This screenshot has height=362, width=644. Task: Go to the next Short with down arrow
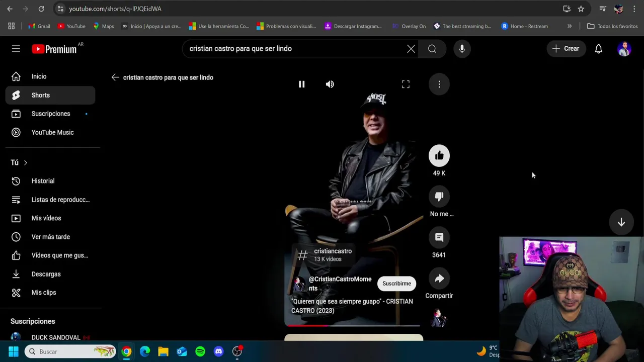point(621,222)
